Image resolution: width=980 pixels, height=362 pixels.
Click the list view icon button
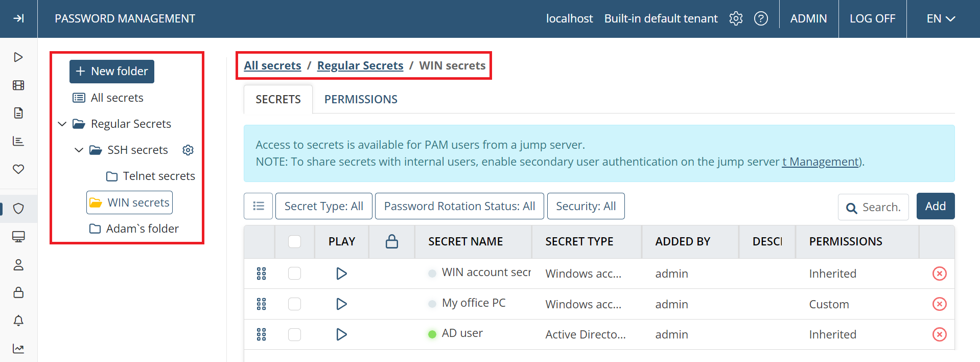click(x=259, y=206)
